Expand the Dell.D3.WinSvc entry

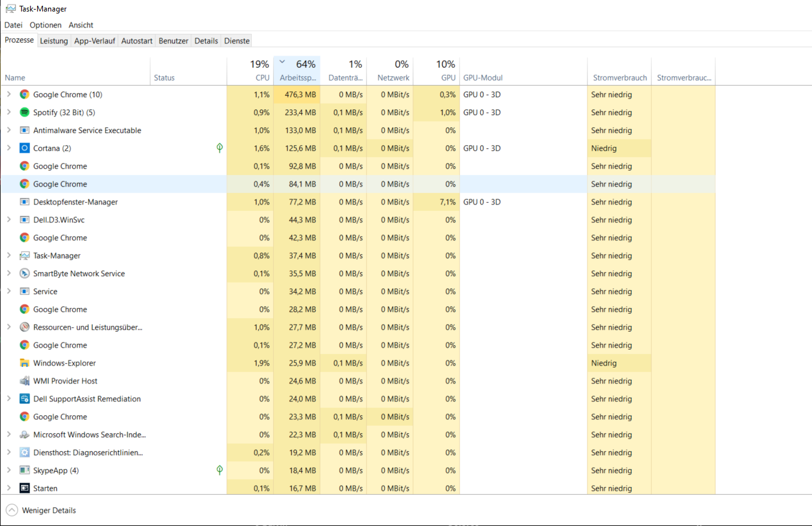tap(8, 220)
